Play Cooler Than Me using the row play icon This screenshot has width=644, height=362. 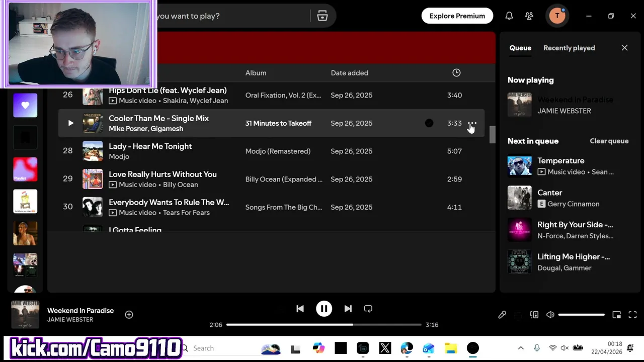(70, 123)
